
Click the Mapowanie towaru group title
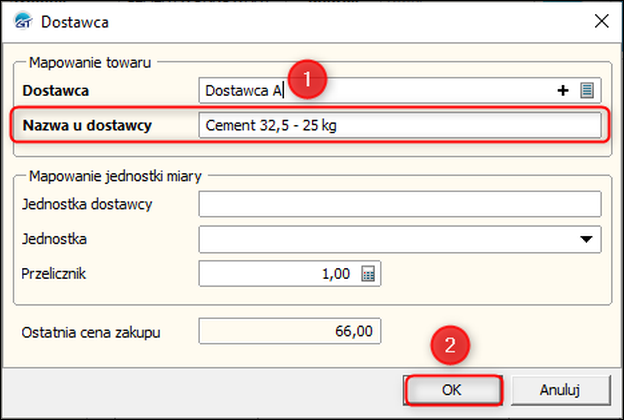coord(90,63)
